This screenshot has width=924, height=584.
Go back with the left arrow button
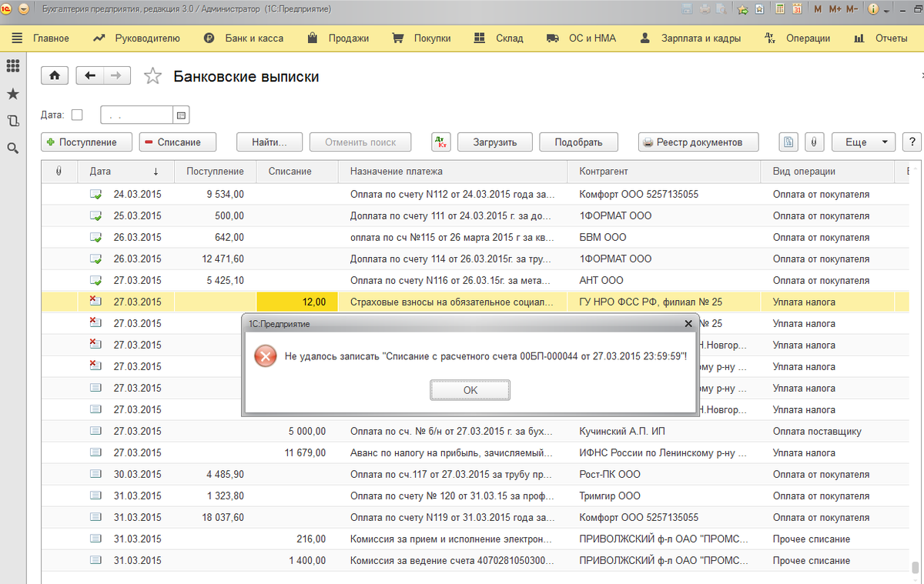coord(90,75)
